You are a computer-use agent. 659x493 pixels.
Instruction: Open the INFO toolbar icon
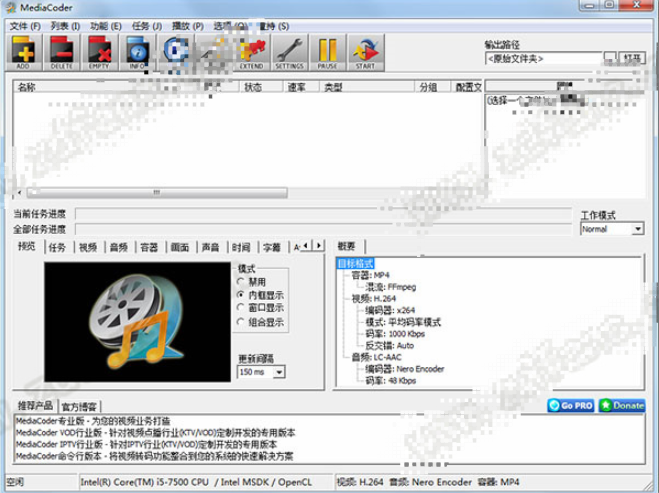pos(137,53)
